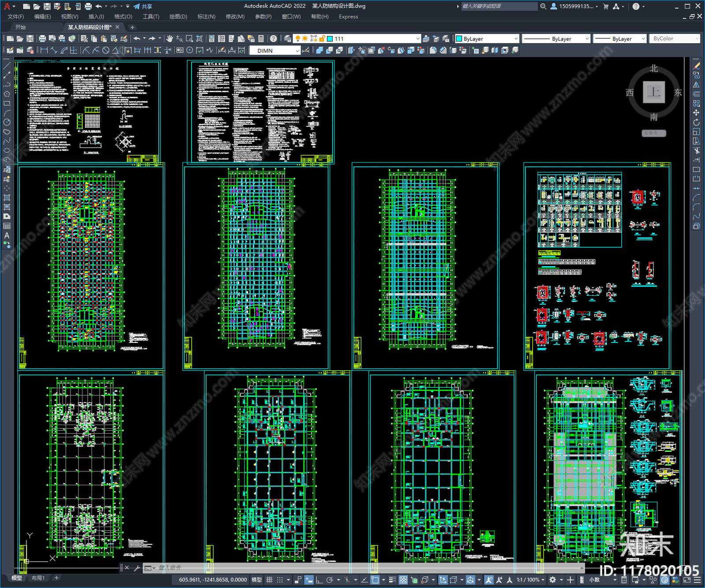
Task: Toggle lineweight display in status bar
Action: click(392, 580)
